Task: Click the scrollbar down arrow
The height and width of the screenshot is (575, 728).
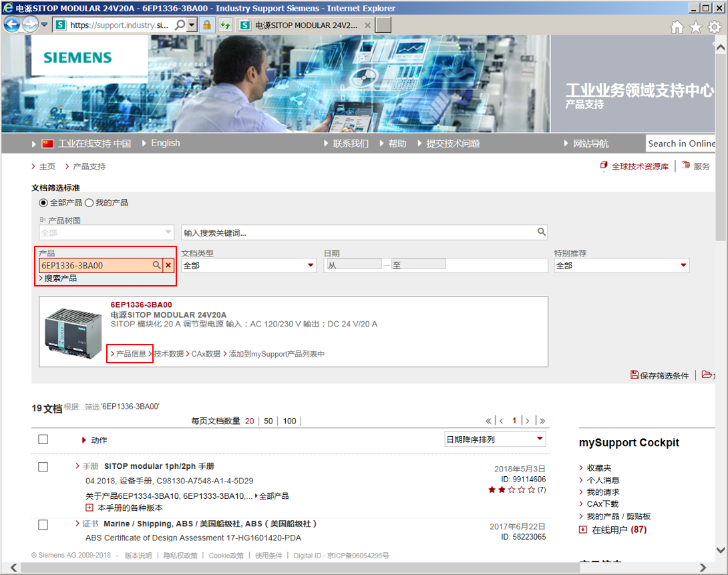Action: pos(720,550)
